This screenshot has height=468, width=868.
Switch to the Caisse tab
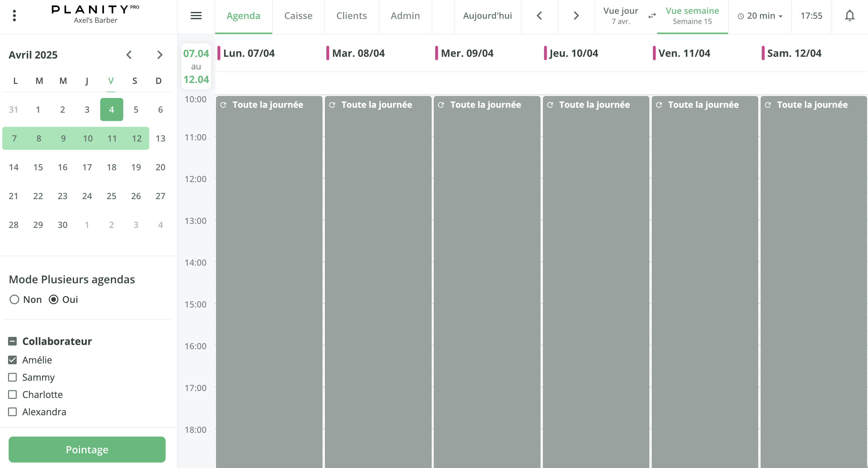point(298,16)
